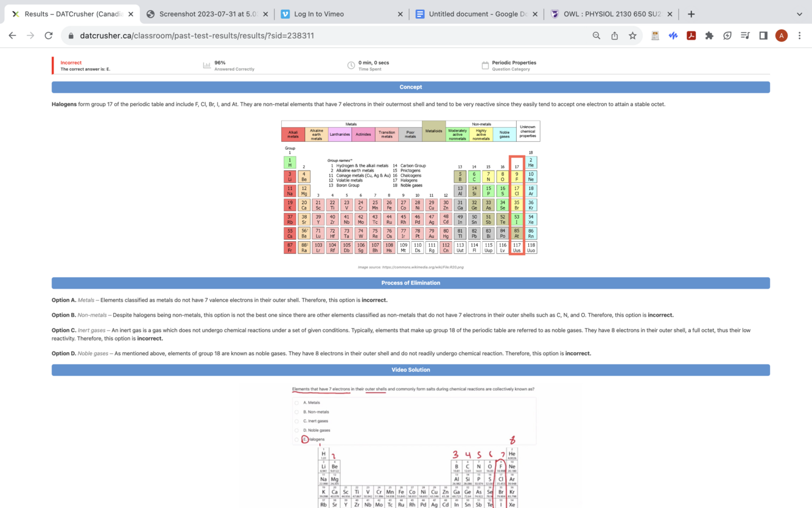812x508 pixels.
Task: Click the address bar URL field
Action: (x=329, y=36)
